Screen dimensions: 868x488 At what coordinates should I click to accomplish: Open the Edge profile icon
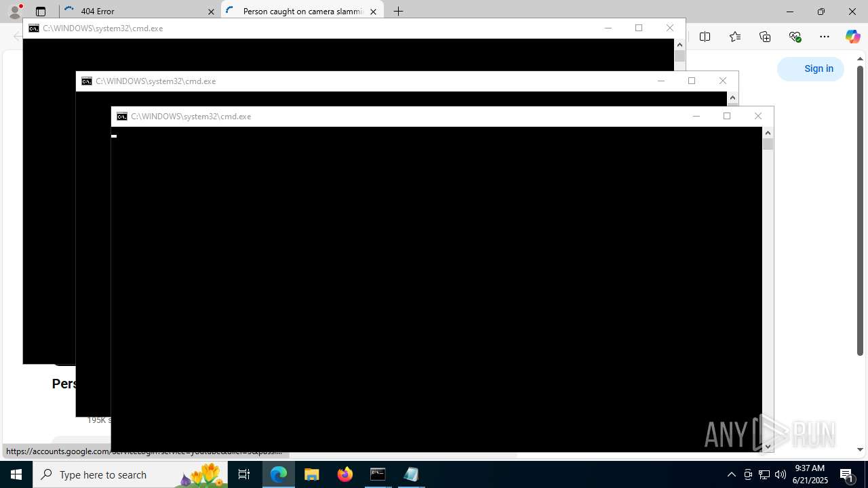[x=14, y=12]
